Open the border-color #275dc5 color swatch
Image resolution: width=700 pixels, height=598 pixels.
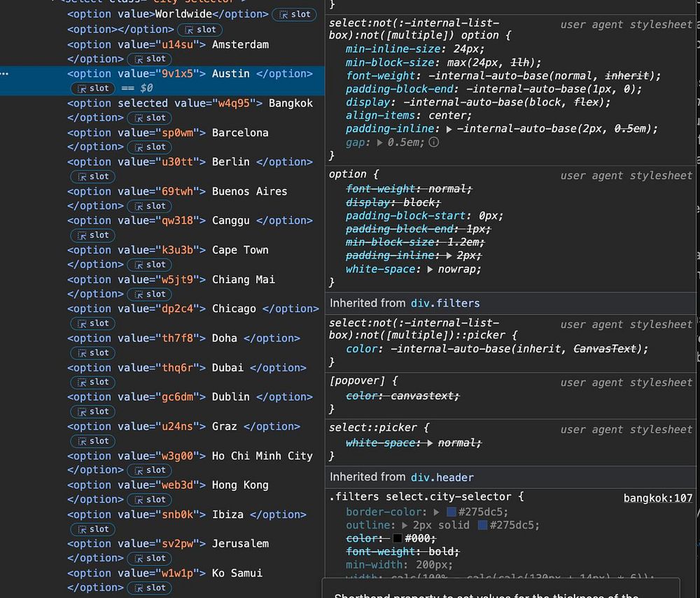click(x=451, y=512)
